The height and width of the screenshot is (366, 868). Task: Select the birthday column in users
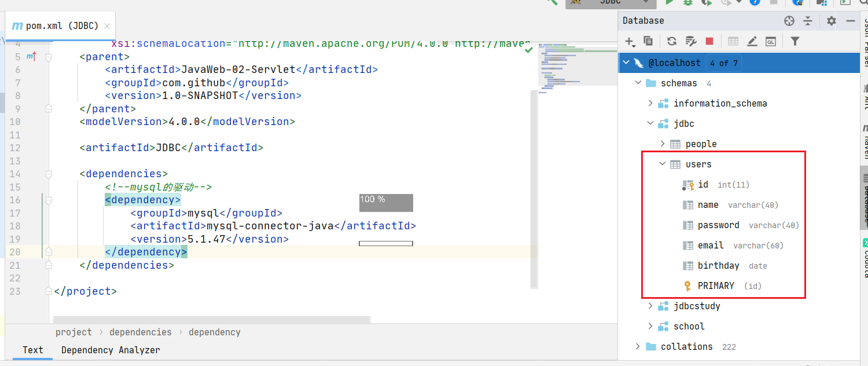point(718,266)
